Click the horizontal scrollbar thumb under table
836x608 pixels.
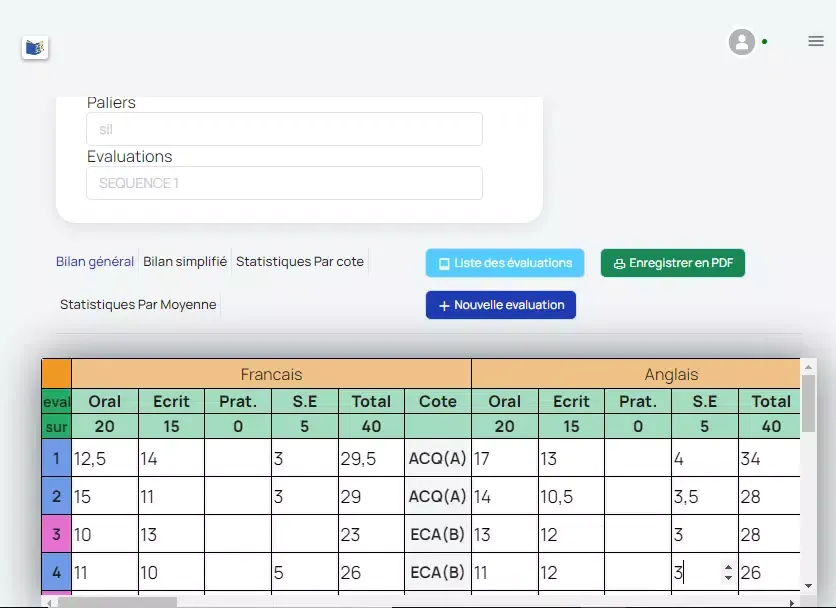tap(117, 603)
